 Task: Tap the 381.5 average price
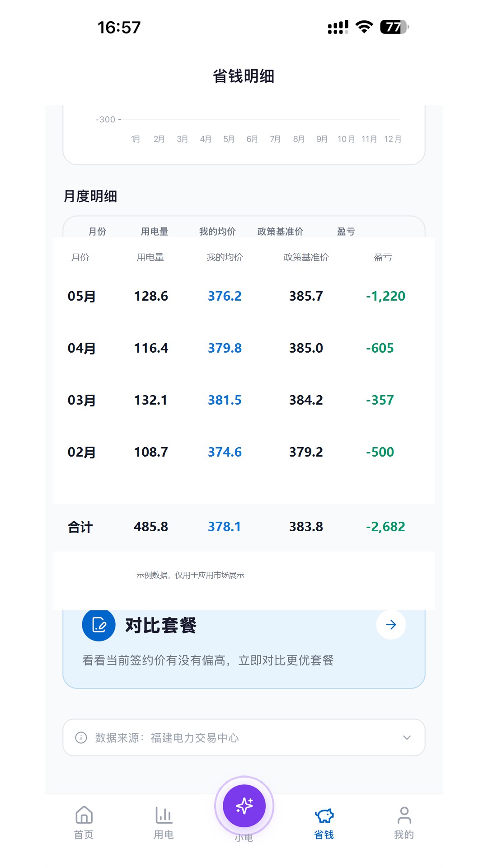tap(225, 400)
